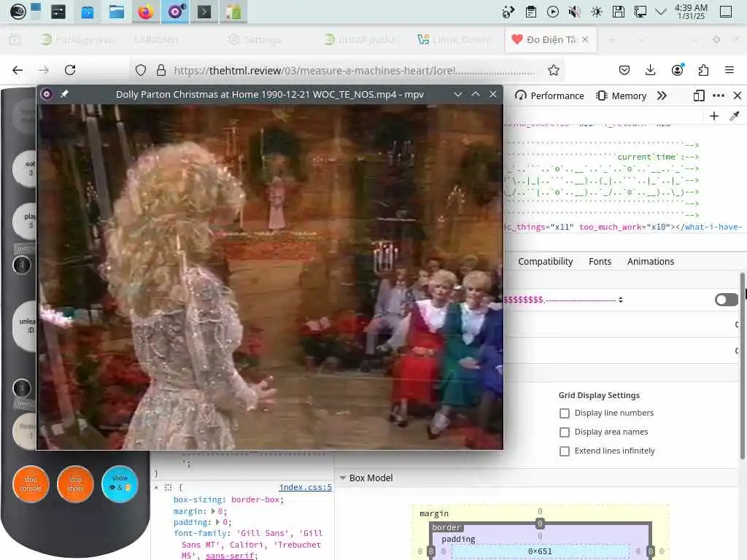The height and width of the screenshot is (560, 747).
Task: Switch to the Memory devtools tab
Action: (x=621, y=96)
